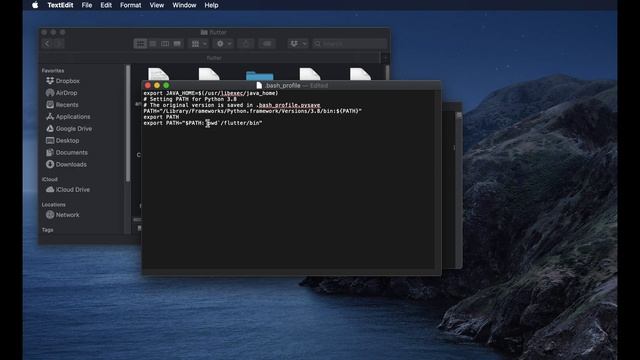Select Documents in Finder sidebar

point(67,152)
